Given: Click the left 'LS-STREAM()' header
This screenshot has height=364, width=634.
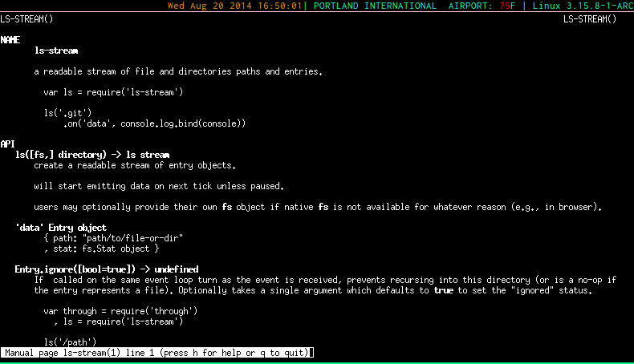Looking at the screenshot, I should tap(26, 19).
